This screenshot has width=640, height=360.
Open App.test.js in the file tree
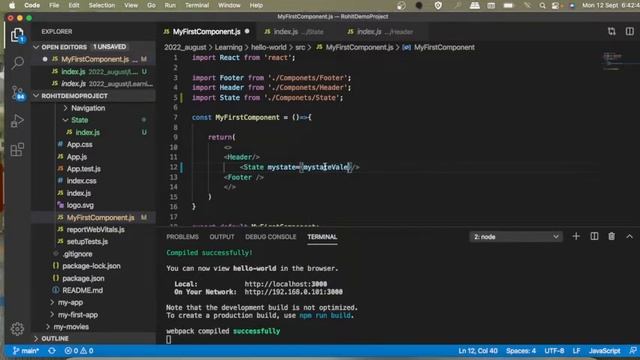pos(84,169)
